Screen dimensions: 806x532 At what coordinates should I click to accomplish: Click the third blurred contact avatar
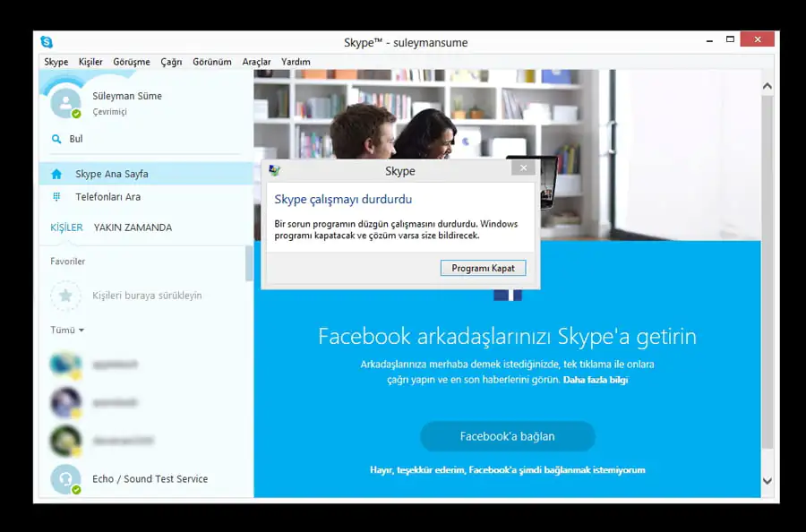(x=65, y=441)
